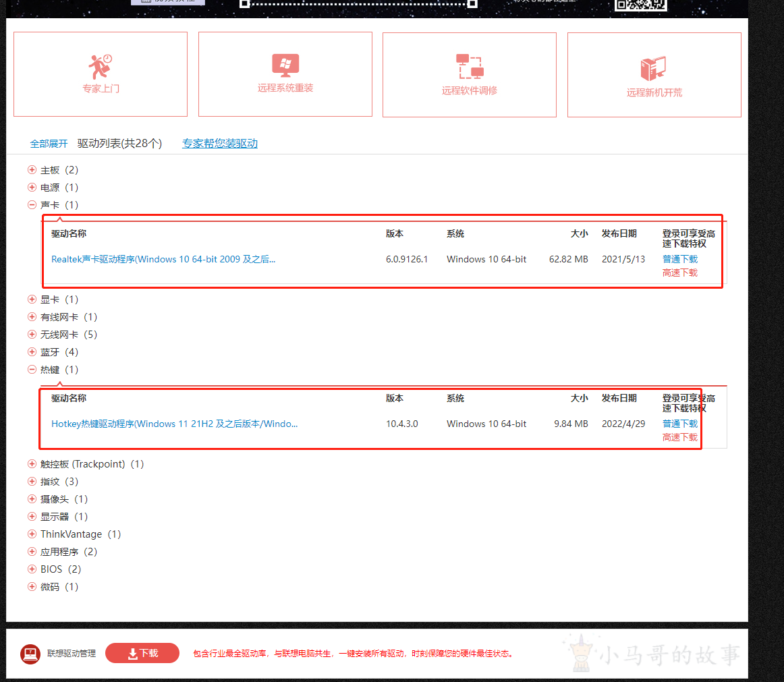Click the 驱动名称 header in the 声卡 table
784x682 pixels.
coord(69,233)
